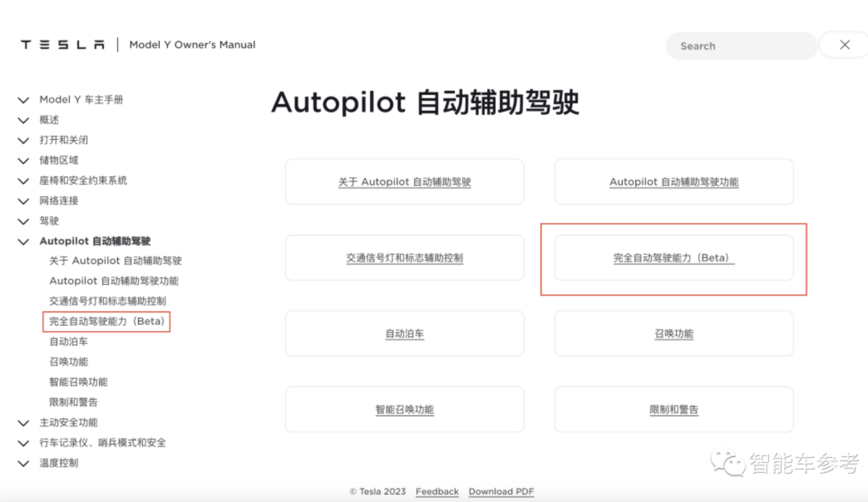Expand the 储物区域 section chevron

point(23,161)
